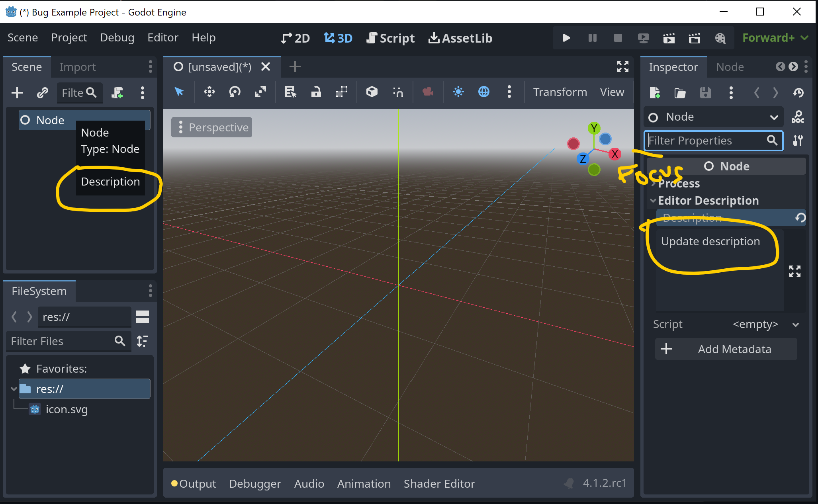
Task: Activate the Rotate mode tool
Action: [x=235, y=92]
